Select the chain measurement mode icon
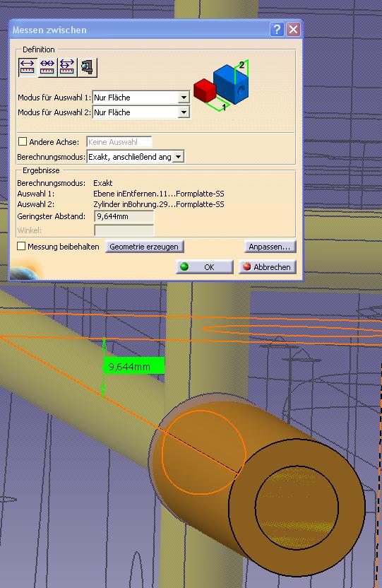Image resolution: width=382 pixels, height=588 pixels. tap(47, 68)
